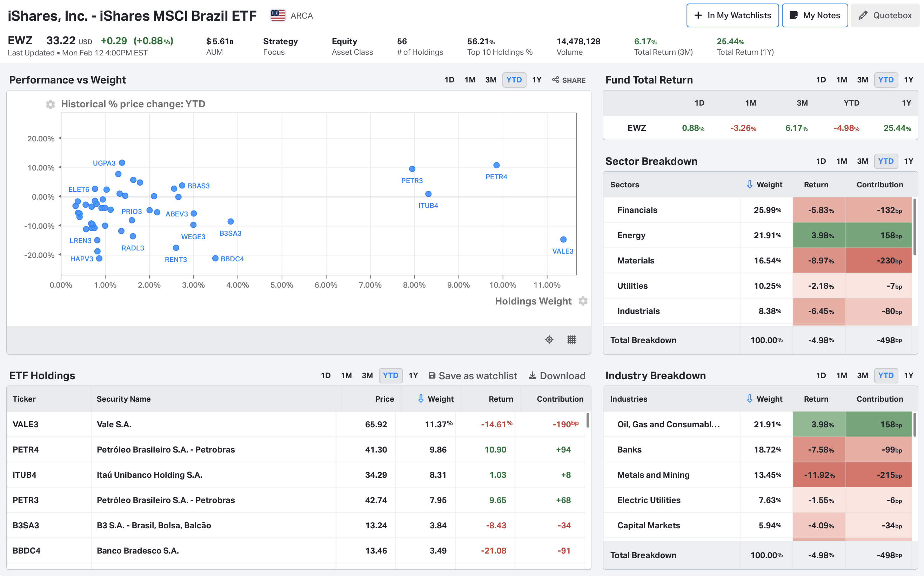Image resolution: width=924 pixels, height=576 pixels.
Task: Select the ITUB4 data point on scatter chart
Action: coord(428,194)
